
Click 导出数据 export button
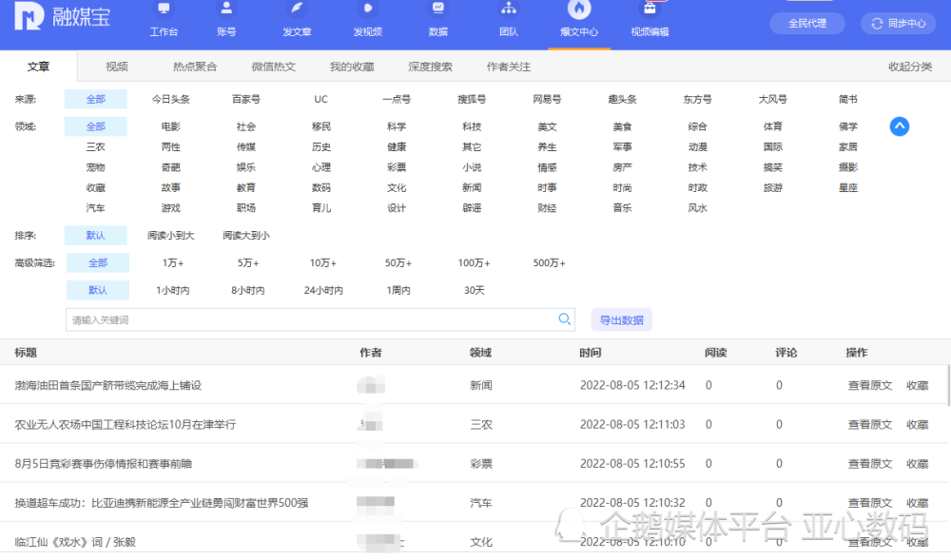click(x=622, y=320)
